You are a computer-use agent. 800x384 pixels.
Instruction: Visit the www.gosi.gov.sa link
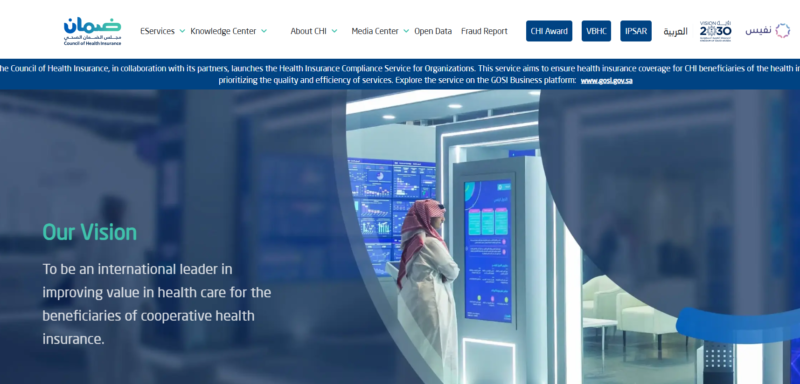pyautogui.click(x=607, y=81)
